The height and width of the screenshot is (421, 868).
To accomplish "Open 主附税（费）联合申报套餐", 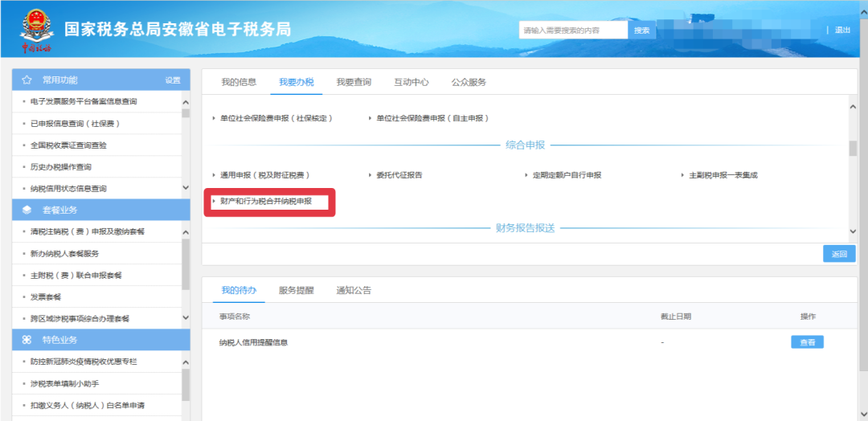I will click(76, 275).
